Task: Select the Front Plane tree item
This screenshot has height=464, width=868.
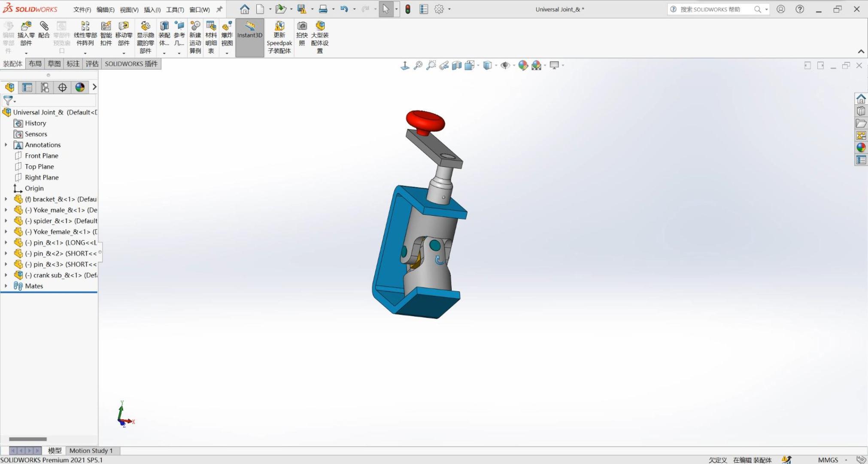Action: click(x=41, y=156)
